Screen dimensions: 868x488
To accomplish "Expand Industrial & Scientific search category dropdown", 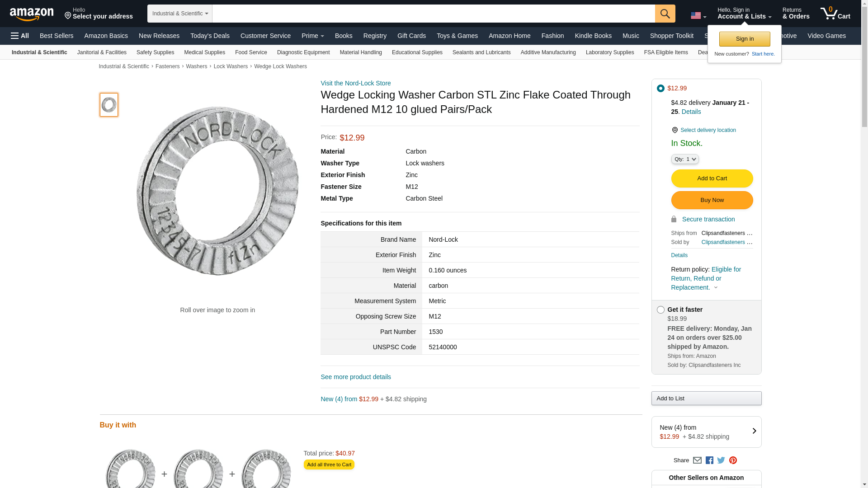I will (x=179, y=14).
